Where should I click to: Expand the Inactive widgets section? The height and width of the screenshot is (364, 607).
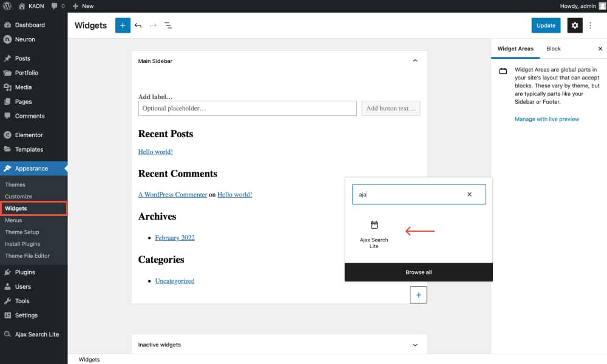tap(415, 345)
